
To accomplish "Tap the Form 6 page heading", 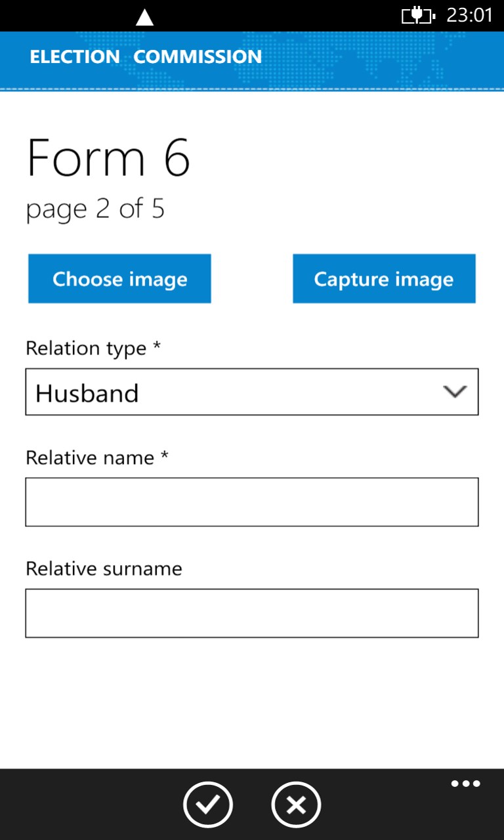I will coord(108,158).
